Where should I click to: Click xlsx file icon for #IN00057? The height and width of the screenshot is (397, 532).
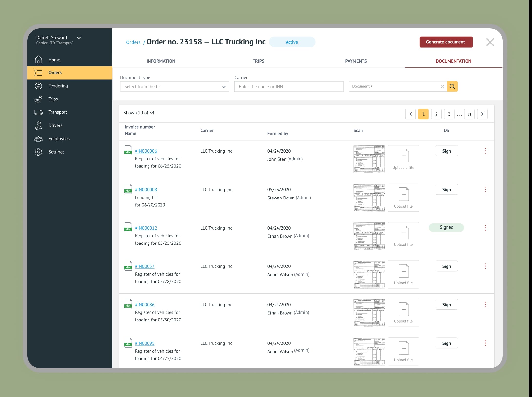point(128,265)
